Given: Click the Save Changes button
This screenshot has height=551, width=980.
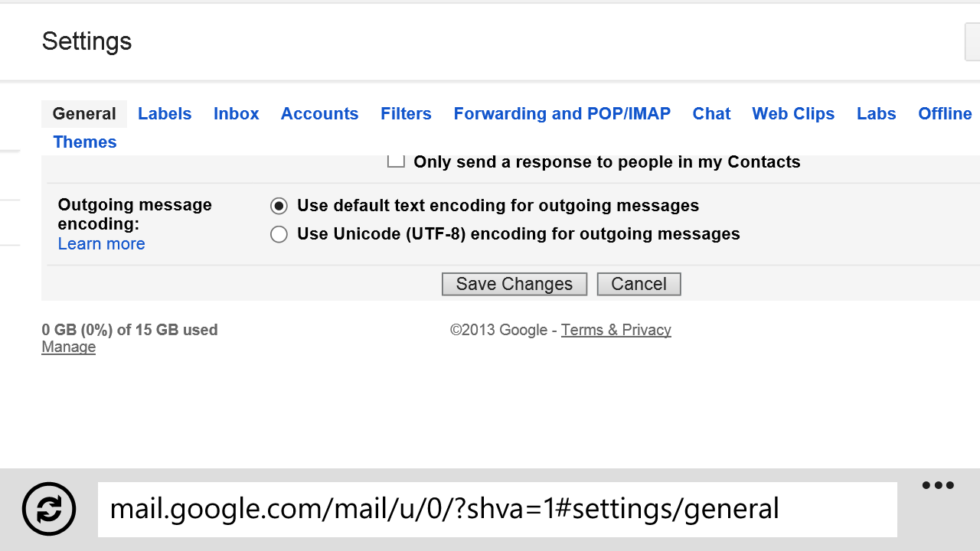Looking at the screenshot, I should tap(514, 284).
